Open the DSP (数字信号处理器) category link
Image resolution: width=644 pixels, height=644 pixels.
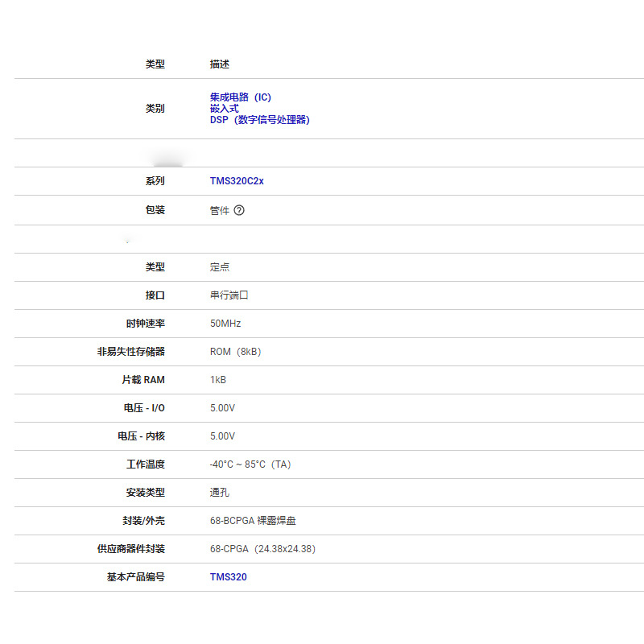pyautogui.click(x=260, y=119)
